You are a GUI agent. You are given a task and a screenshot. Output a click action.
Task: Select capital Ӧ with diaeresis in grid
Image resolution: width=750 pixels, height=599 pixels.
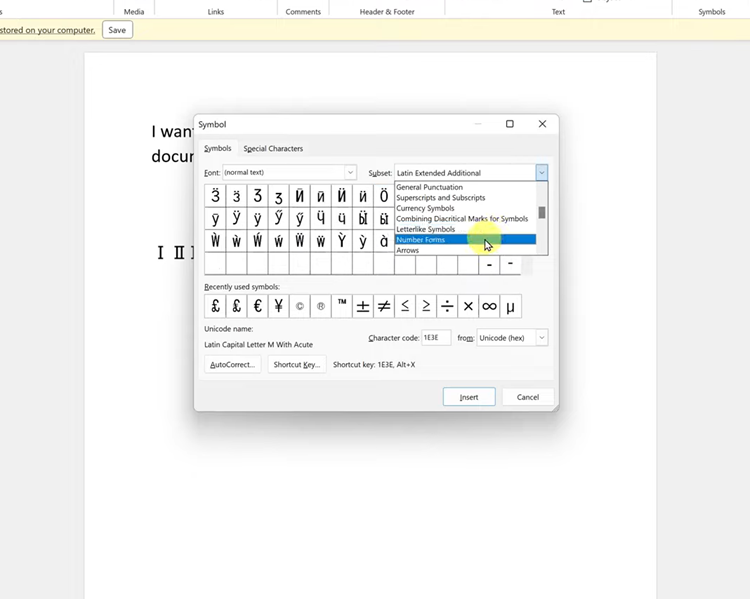click(384, 196)
